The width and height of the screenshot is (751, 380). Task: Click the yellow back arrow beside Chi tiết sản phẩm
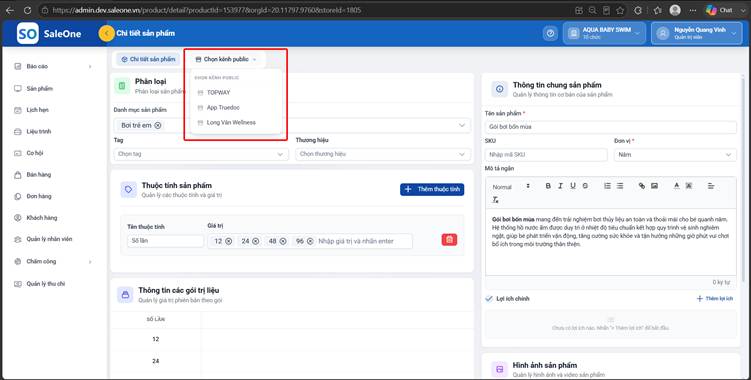(x=106, y=33)
